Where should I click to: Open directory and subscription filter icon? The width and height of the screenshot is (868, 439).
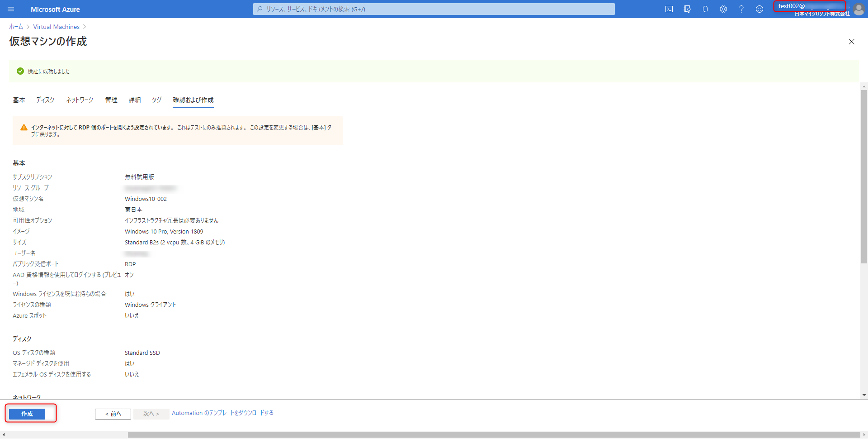click(x=687, y=9)
